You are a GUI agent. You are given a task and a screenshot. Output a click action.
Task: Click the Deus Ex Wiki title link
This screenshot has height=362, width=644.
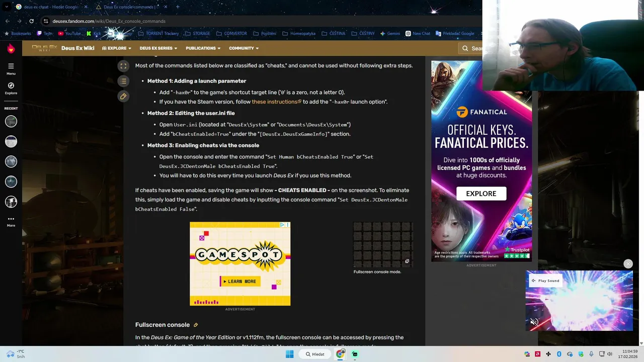[x=77, y=48]
